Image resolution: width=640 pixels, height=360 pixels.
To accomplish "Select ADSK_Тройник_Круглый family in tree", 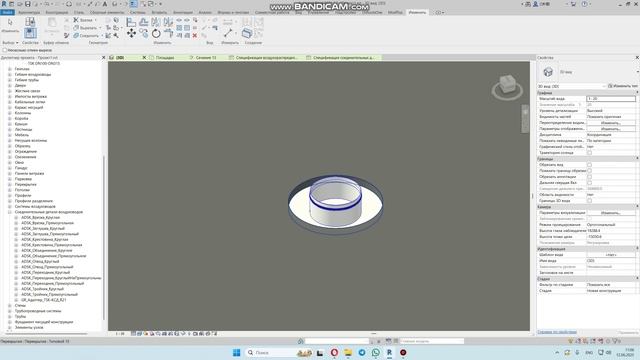I will coord(42,289).
